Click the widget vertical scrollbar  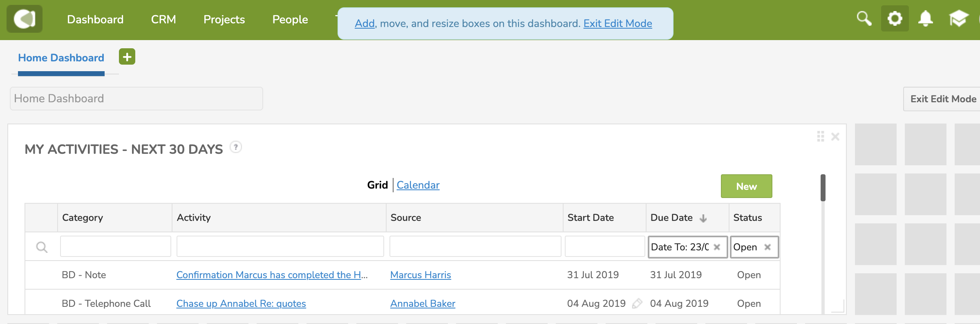[x=823, y=188]
